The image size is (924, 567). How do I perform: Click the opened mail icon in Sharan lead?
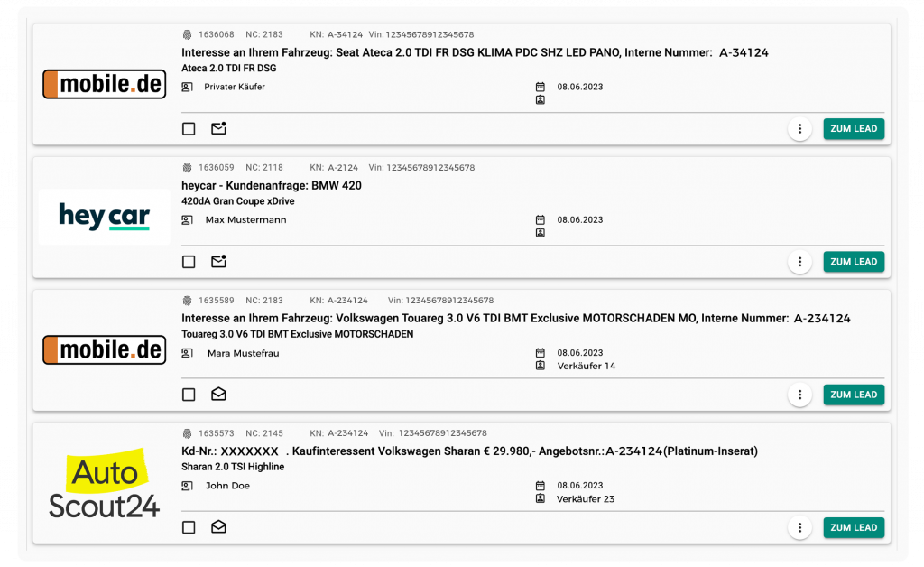218,527
